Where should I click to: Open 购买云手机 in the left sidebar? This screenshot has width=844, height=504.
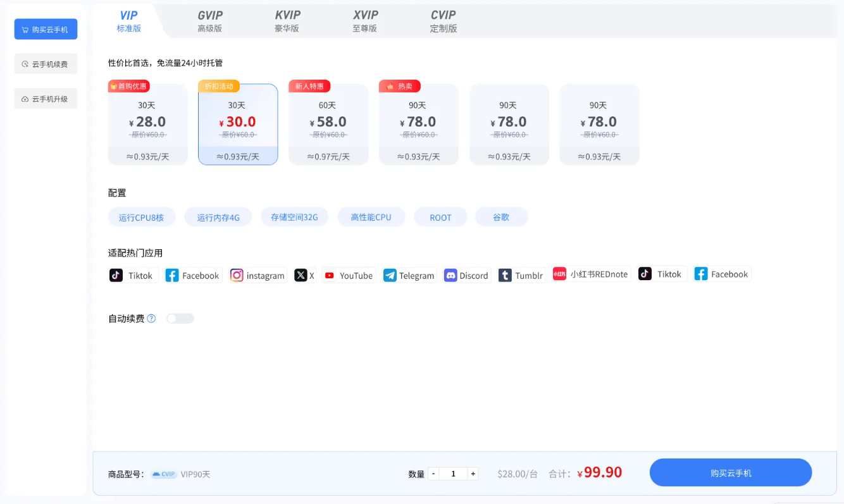46,30
